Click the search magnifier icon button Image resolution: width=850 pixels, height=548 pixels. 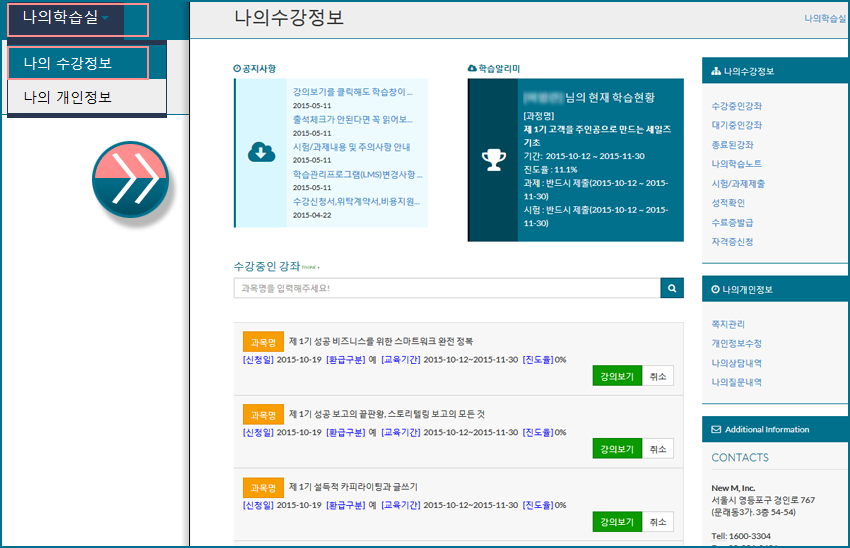[672, 288]
